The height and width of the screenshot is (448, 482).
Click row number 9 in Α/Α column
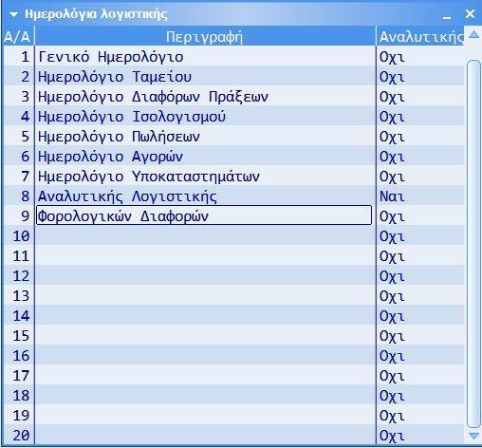(x=25, y=216)
